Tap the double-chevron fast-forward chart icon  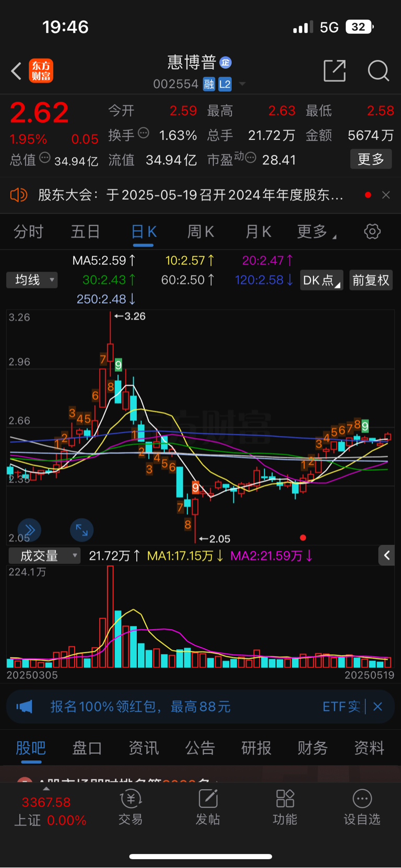pyautogui.click(x=30, y=530)
